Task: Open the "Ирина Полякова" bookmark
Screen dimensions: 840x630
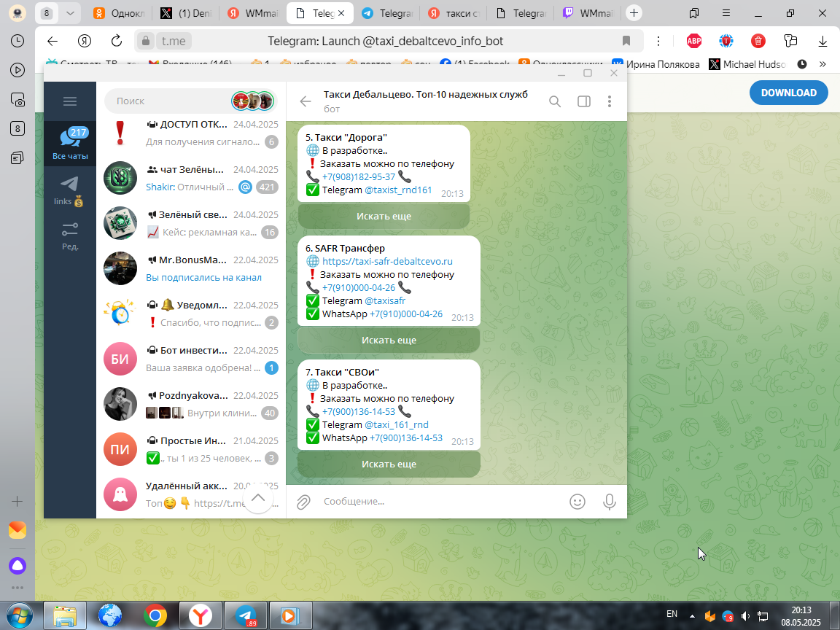Action: tap(656, 64)
